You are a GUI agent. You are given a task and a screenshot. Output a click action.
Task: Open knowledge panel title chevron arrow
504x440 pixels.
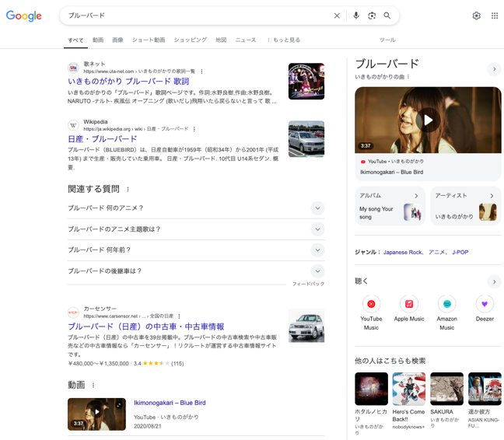point(495,69)
